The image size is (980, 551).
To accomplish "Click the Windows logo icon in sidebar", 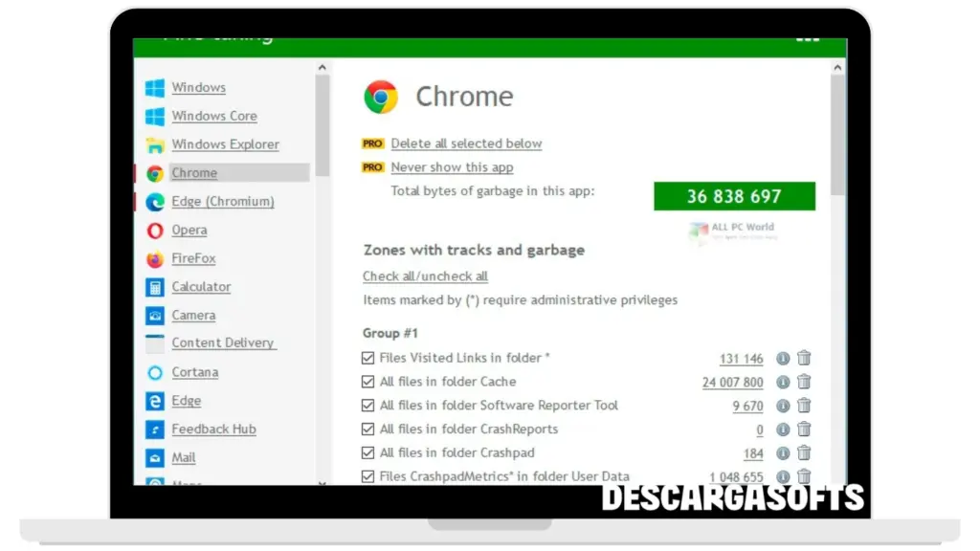I will pyautogui.click(x=155, y=87).
